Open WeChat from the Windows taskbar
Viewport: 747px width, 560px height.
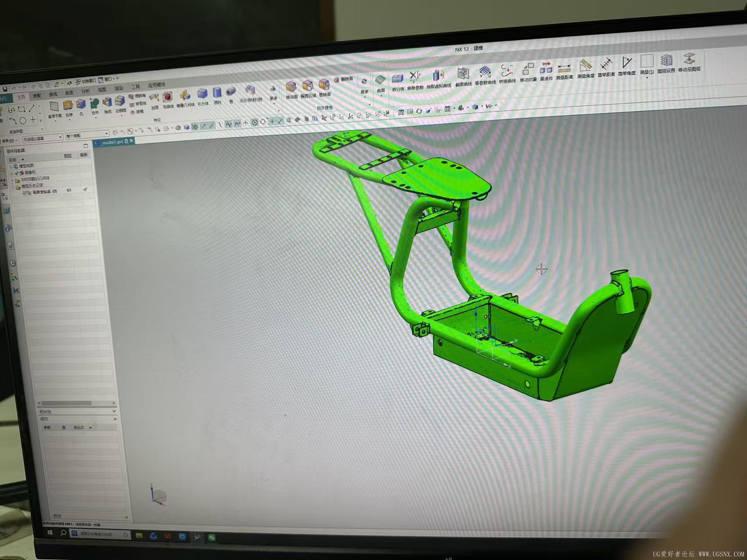[x=212, y=537]
